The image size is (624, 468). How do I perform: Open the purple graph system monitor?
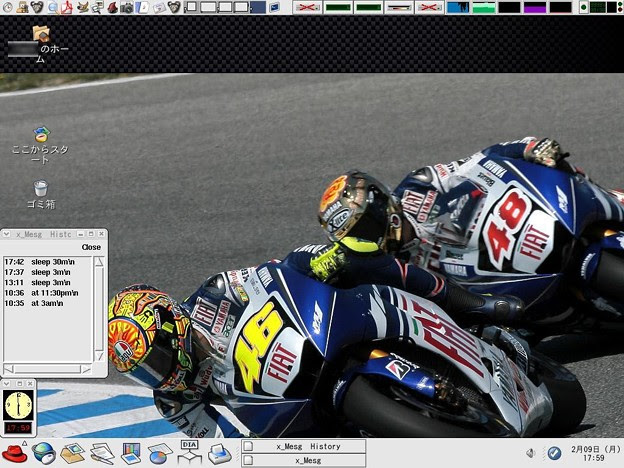pos(534,7)
